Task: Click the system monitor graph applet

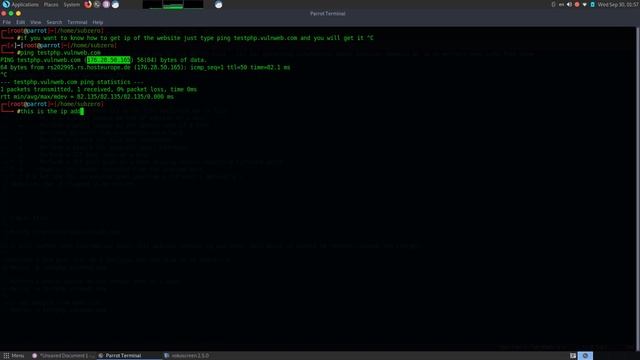Action: click(173, 4)
